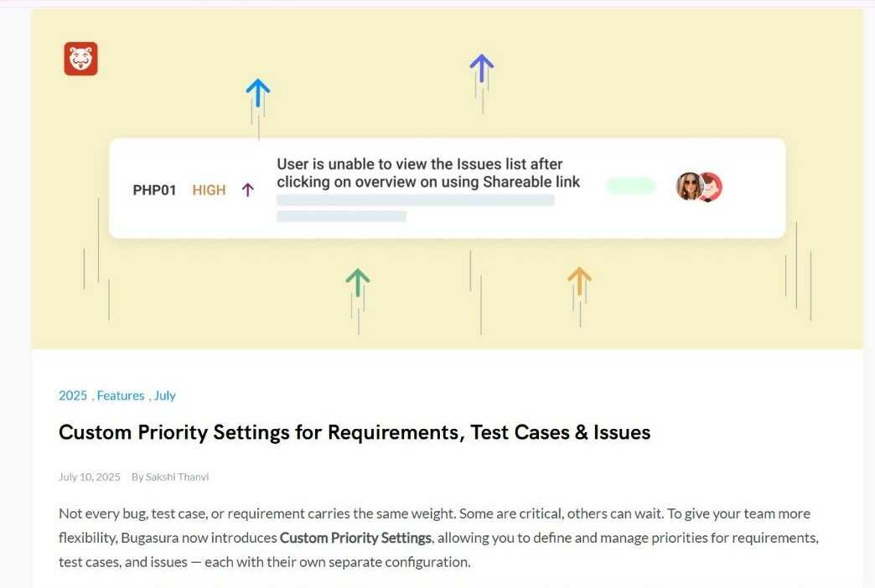Open the July category link
The height and width of the screenshot is (588, 875).
point(164,395)
